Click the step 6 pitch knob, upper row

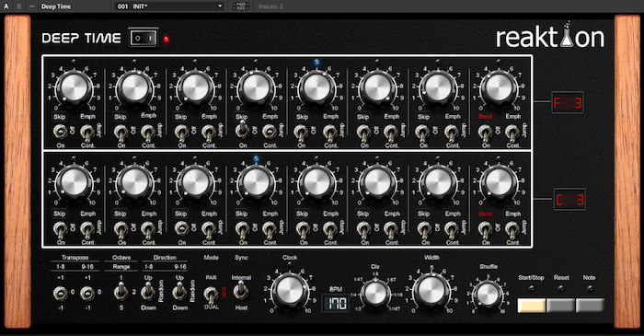[377, 87]
